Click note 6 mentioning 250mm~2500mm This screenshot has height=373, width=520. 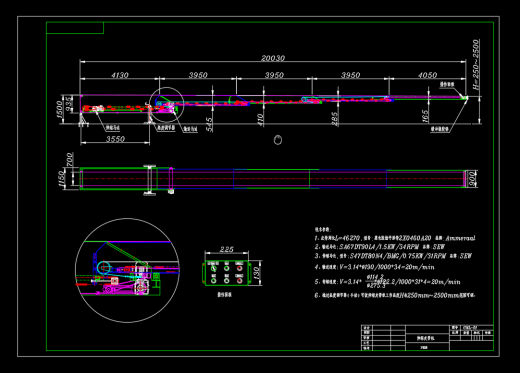point(395,295)
